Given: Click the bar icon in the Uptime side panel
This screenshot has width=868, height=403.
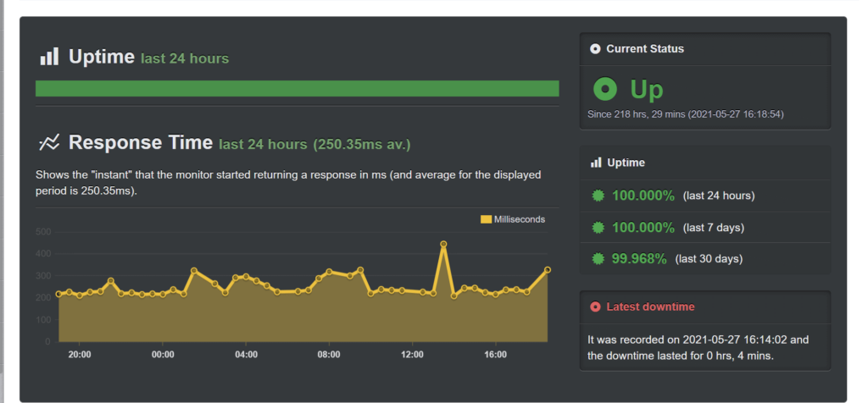Looking at the screenshot, I should tap(595, 163).
